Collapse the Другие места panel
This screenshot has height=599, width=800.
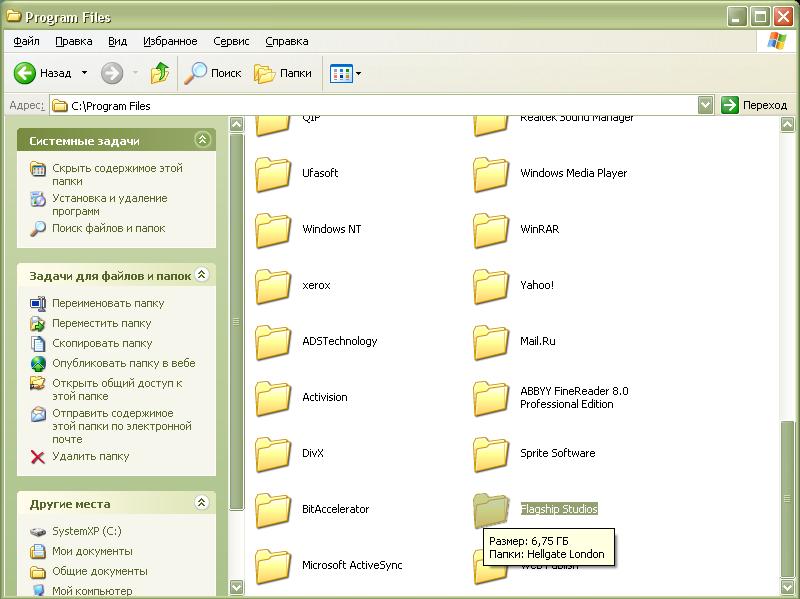[202, 503]
